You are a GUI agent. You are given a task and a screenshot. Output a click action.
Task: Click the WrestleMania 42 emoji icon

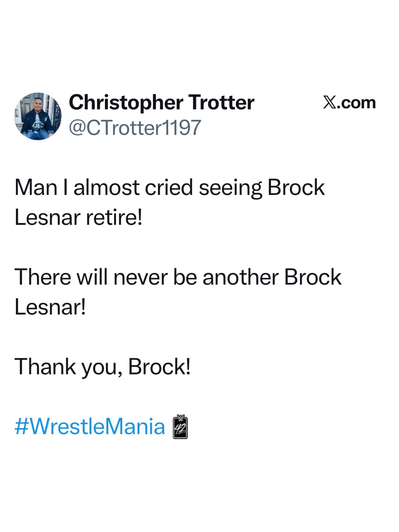click(180, 427)
